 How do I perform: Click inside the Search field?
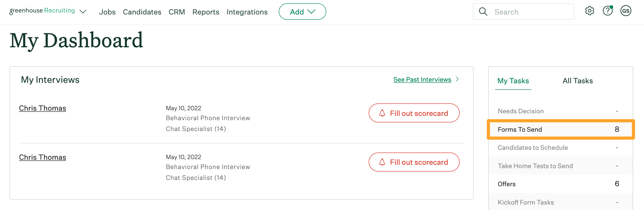click(x=523, y=12)
